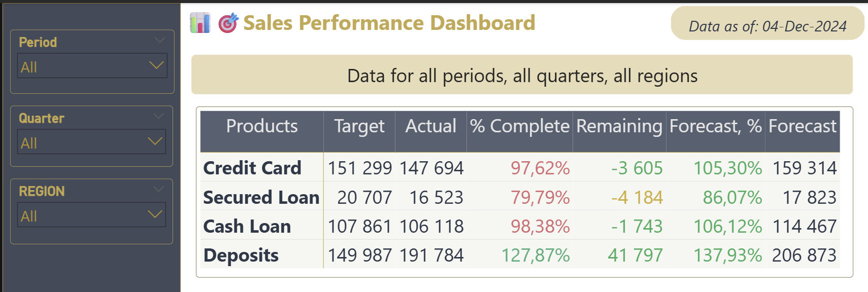Open the Quarter filter dropdown showing All
This screenshot has width=868, height=292.
(91, 142)
